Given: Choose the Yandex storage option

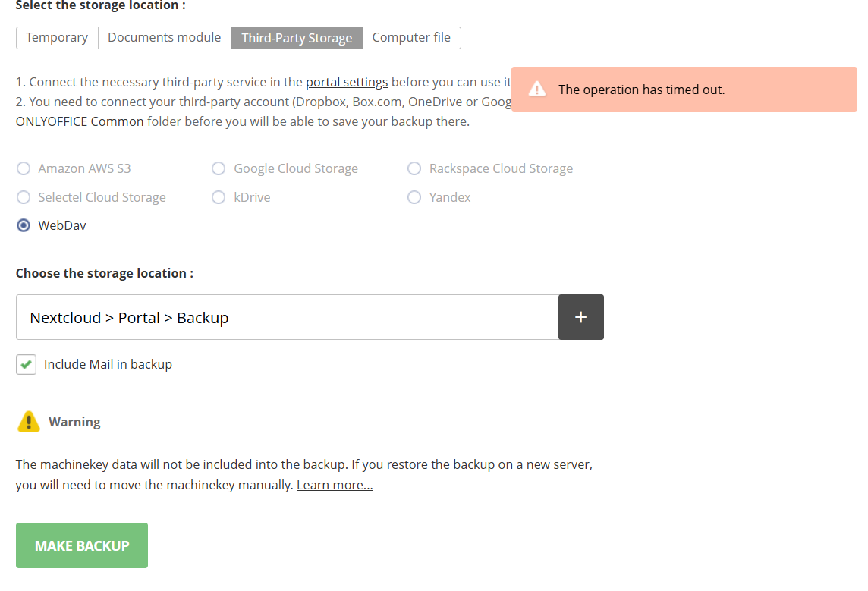Looking at the screenshot, I should point(414,197).
